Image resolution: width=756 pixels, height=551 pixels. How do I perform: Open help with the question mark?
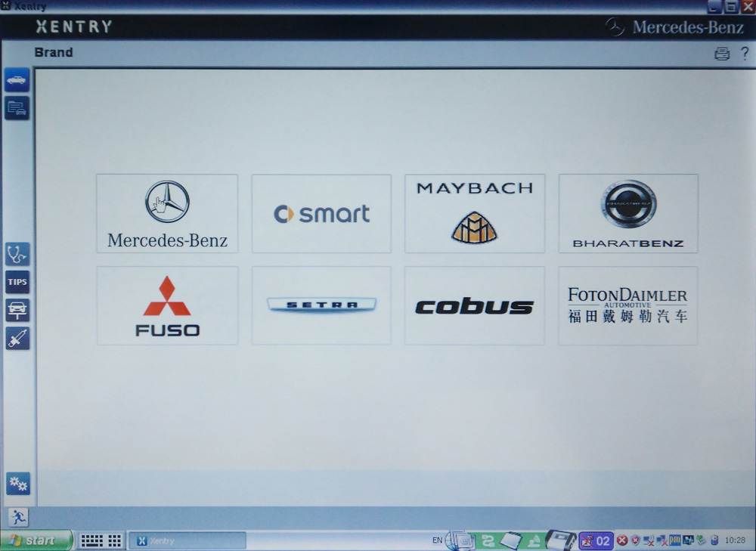tap(745, 53)
